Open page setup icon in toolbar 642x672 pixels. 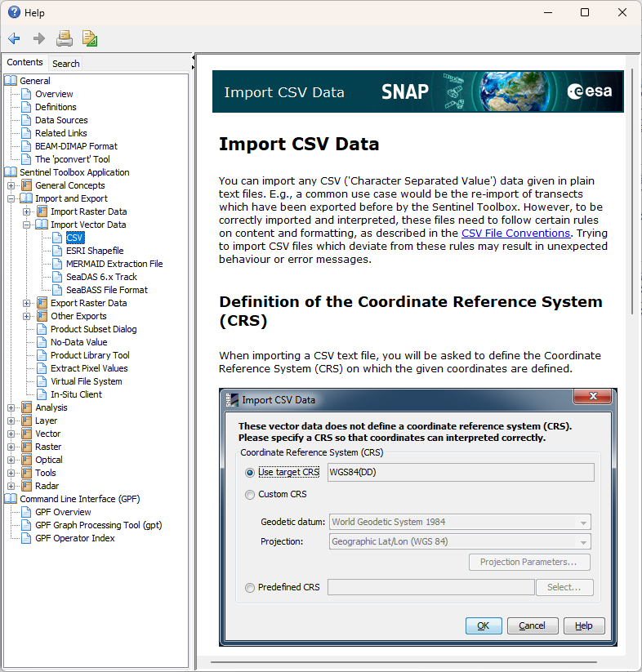pyautogui.click(x=90, y=38)
